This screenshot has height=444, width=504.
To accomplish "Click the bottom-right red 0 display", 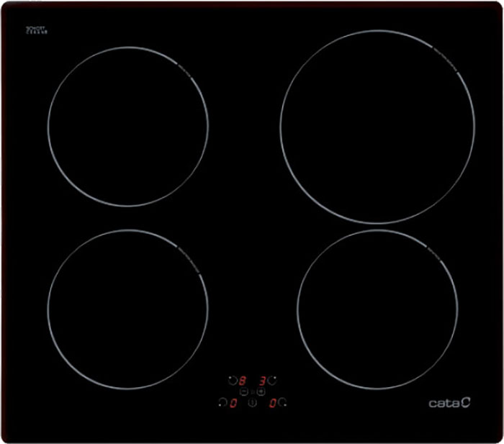I will point(273,403).
